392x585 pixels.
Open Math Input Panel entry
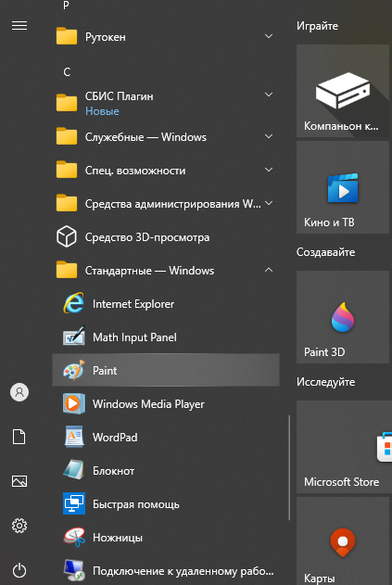(x=166, y=337)
